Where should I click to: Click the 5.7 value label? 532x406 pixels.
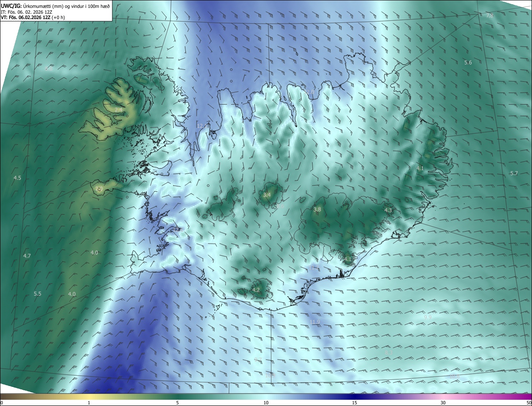coord(514,173)
